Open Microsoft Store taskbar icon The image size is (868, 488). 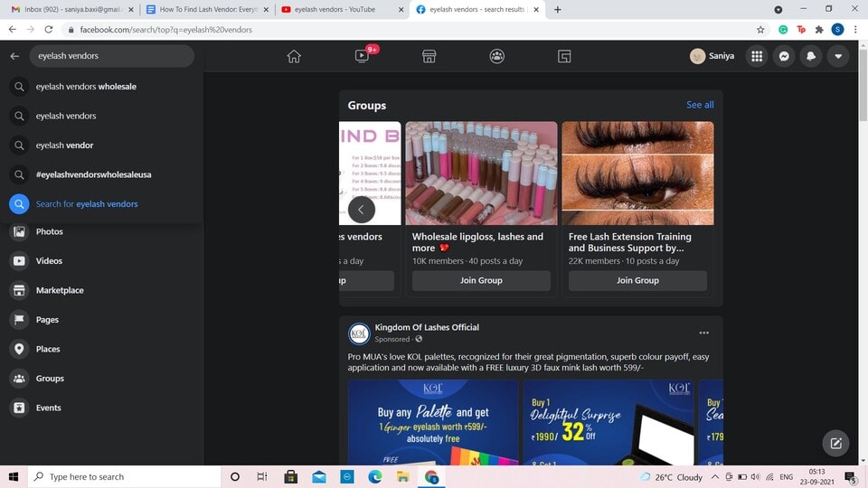tap(290, 476)
